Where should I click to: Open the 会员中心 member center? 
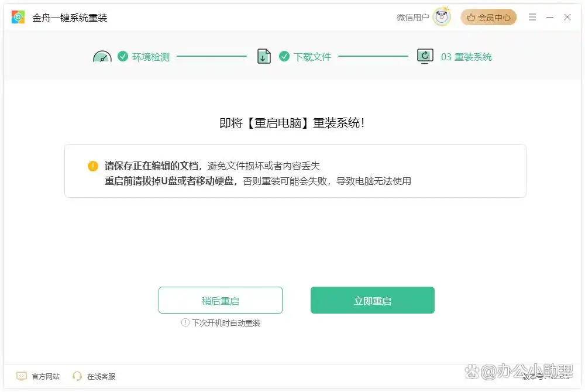(x=488, y=17)
